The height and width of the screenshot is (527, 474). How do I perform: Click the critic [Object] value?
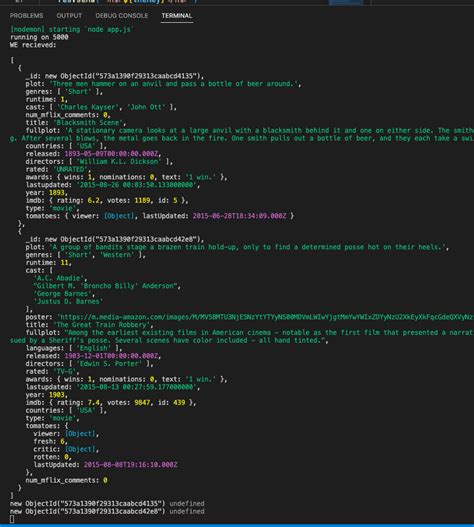[80, 449]
